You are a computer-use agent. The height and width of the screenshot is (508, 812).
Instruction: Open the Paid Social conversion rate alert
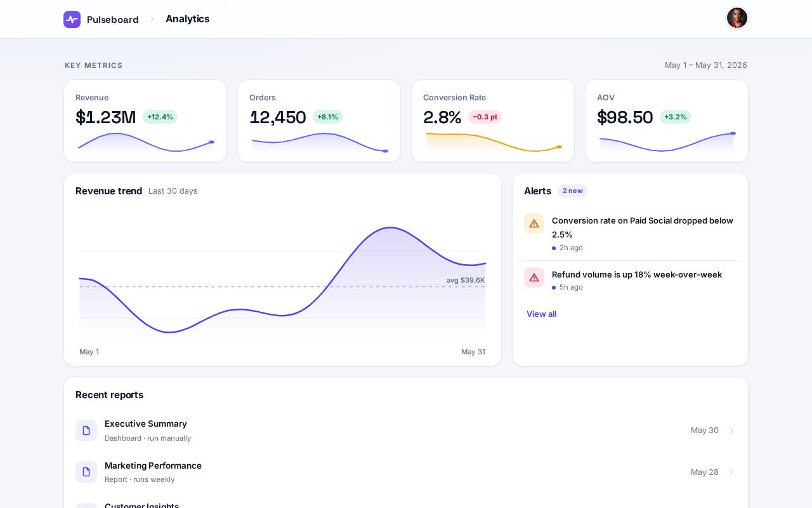(630, 233)
